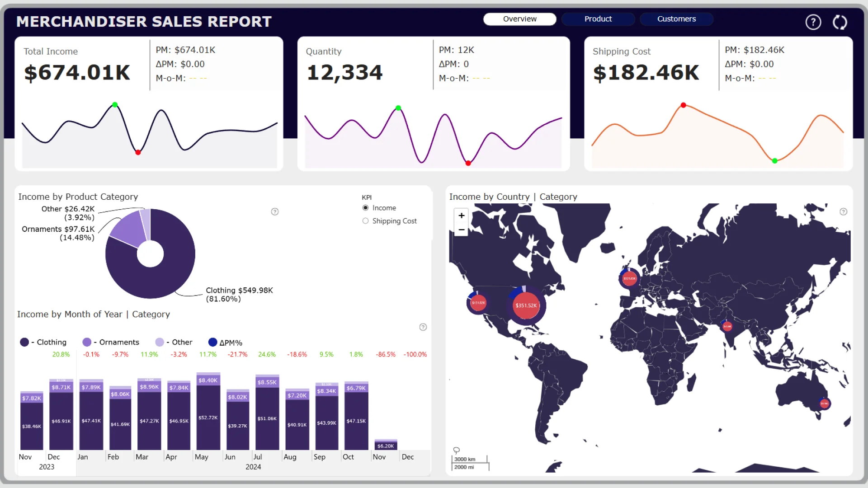The width and height of the screenshot is (868, 488).
Task: Click the 'PM: $674.01K' text in Total Income card
Action: [185, 50]
